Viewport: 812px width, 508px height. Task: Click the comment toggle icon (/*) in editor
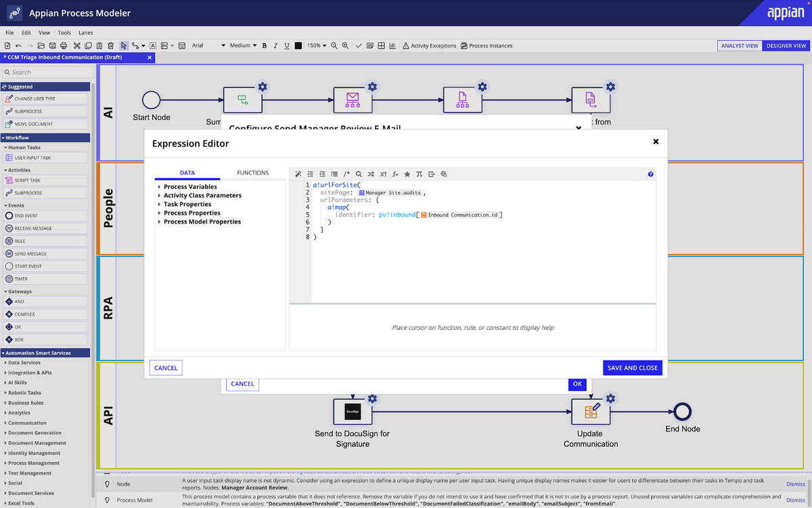point(346,174)
